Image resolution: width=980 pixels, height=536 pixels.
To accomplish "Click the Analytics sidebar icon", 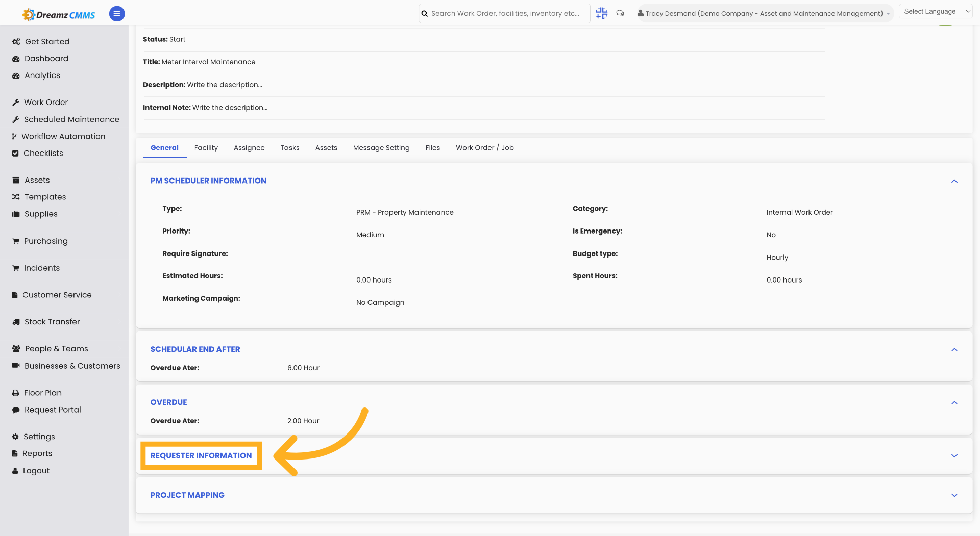I will [x=16, y=75].
